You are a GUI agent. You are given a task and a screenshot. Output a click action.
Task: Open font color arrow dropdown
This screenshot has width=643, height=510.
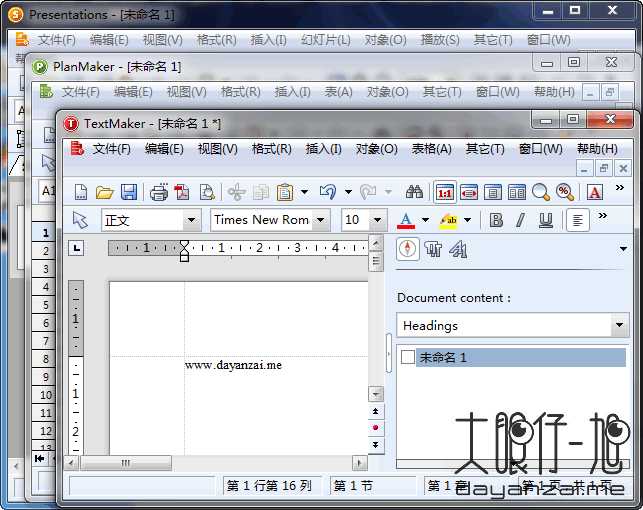click(425, 220)
